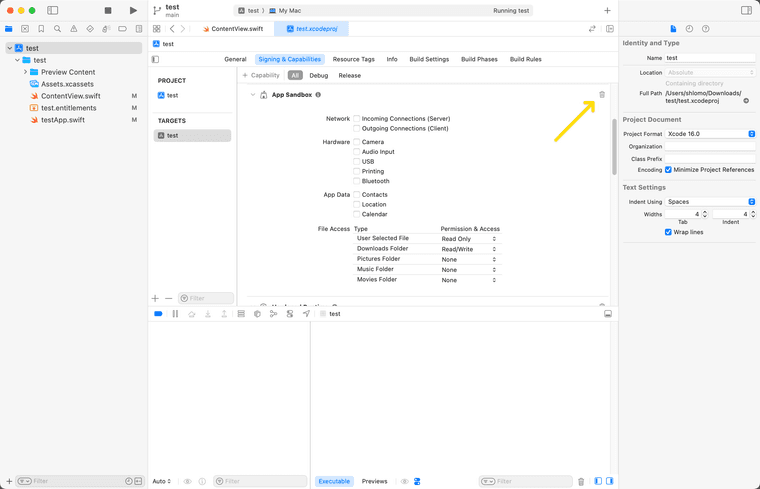Image resolution: width=760 pixels, height=489 pixels.
Task: Filter capabilities by Release
Action: (349, 76)
